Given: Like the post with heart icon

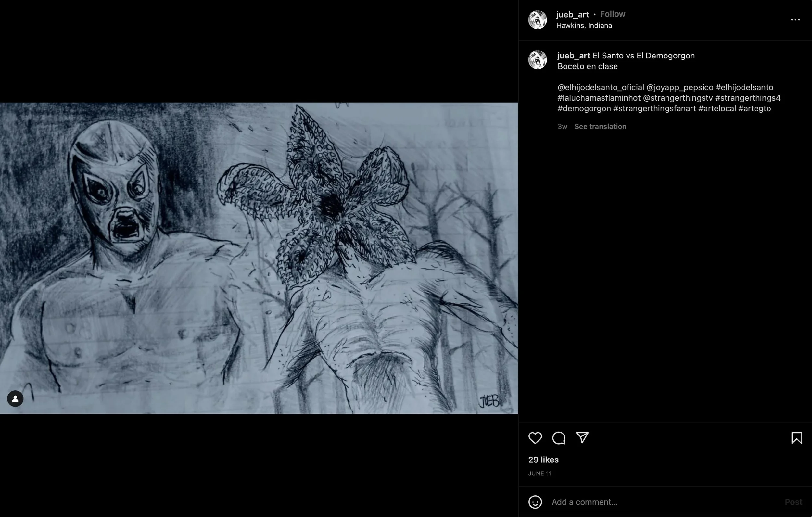Looking at the screenshot, I should pyautogui.click(x=535, y=438).
